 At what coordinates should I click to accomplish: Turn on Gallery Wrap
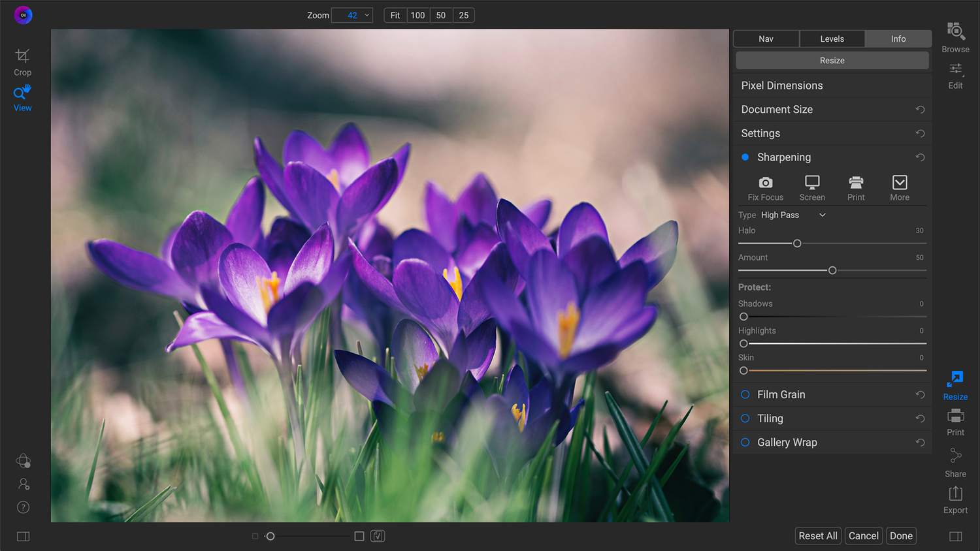(x=745, y=443)
